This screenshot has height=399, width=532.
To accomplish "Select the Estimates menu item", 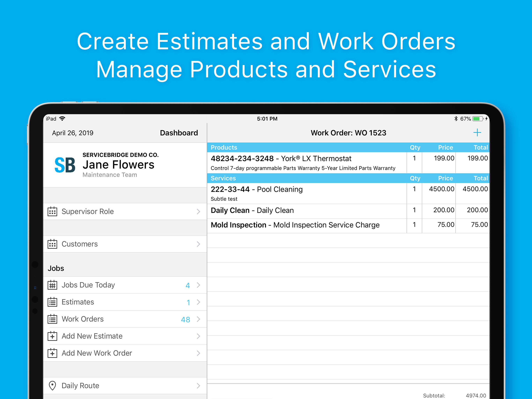I will tap(125, 302).
